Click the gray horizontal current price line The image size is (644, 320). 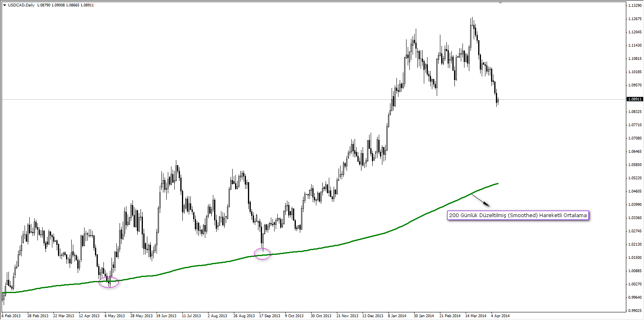click(x=242, y=99)
